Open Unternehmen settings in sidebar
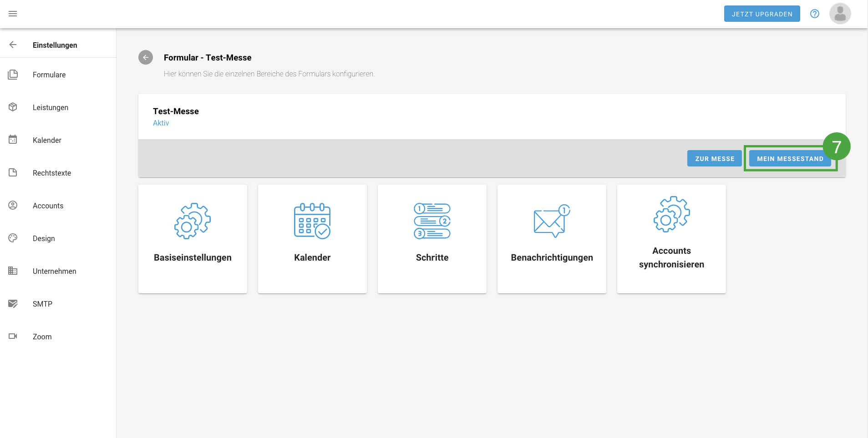This screenshot has height=438, width=868. pos(54,271)
